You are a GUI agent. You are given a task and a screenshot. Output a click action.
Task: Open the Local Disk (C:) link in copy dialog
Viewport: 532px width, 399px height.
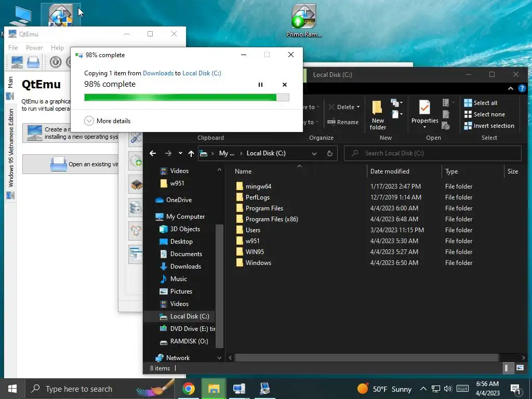click(x=202, y=73)
